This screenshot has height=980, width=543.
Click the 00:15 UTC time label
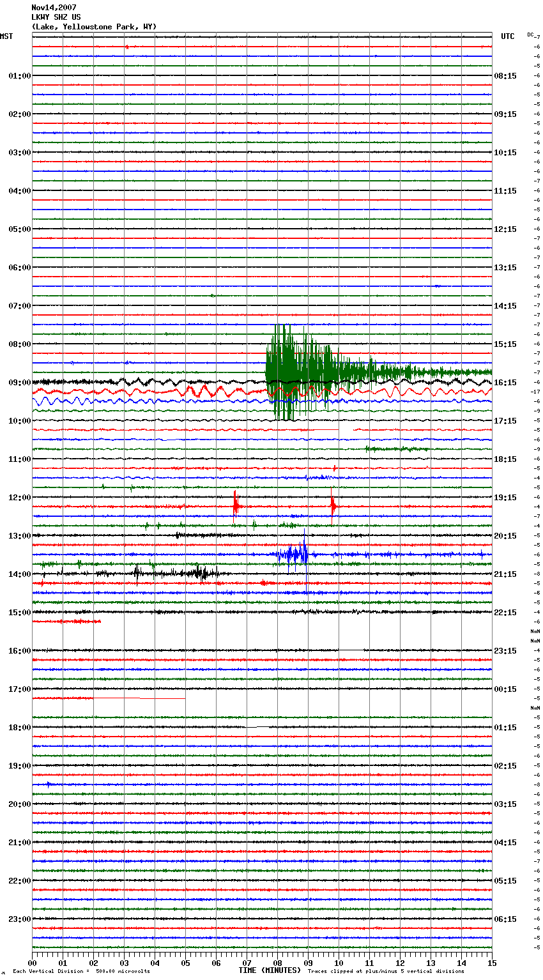click(505, 689)
